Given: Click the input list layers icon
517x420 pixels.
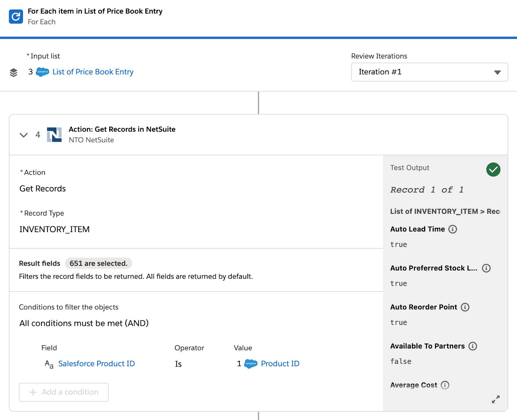Looking at the screenshot, I should pyautogui.click(x=14, y=72).
